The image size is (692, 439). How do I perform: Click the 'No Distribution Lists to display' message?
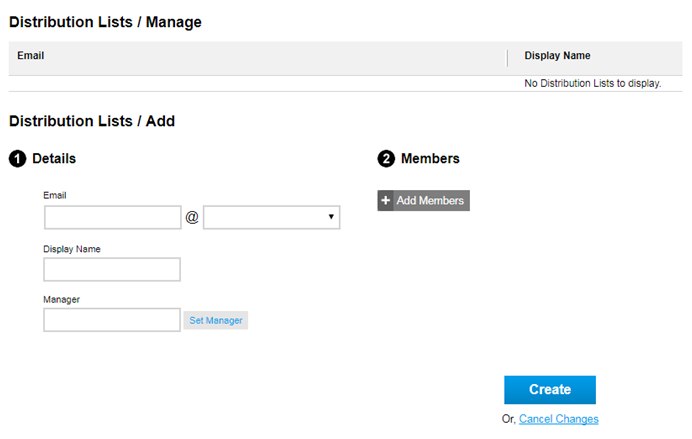point(593,83)
